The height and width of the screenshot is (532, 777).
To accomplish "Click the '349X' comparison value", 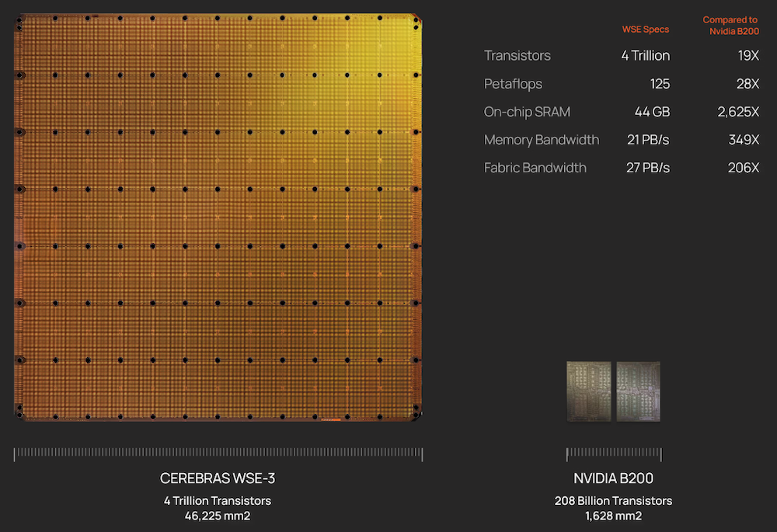I will pyautogui.click(x=744, y=140).
